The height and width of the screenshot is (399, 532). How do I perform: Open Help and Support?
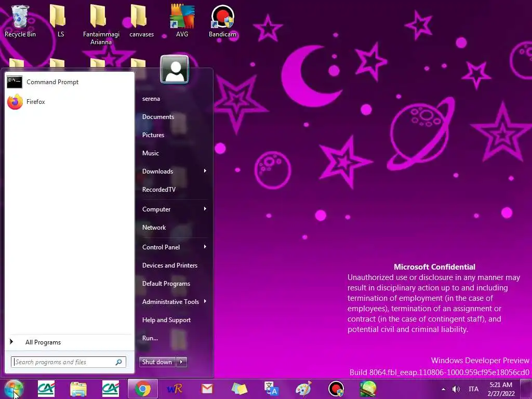click(x=166, y=320)
